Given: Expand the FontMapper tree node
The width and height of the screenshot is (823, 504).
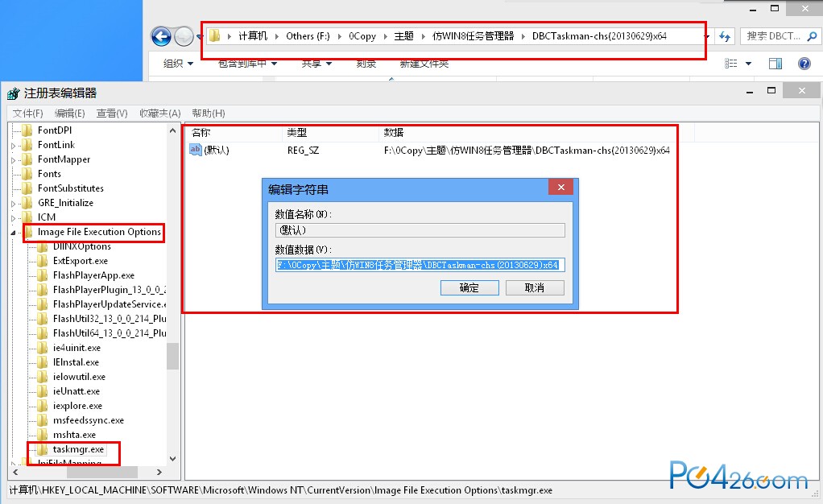Looking at the screenshot, I should (13, 160).
